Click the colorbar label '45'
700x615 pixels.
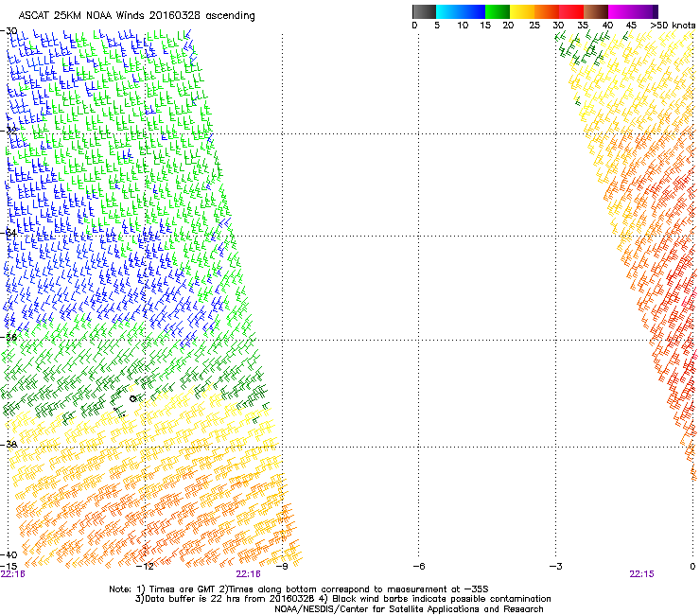click(631, 26)
